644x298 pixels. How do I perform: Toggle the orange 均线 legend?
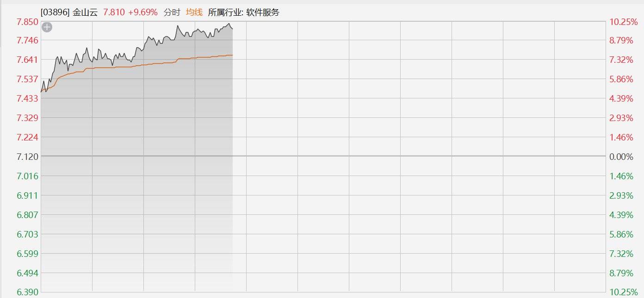(x=194, y=12)
